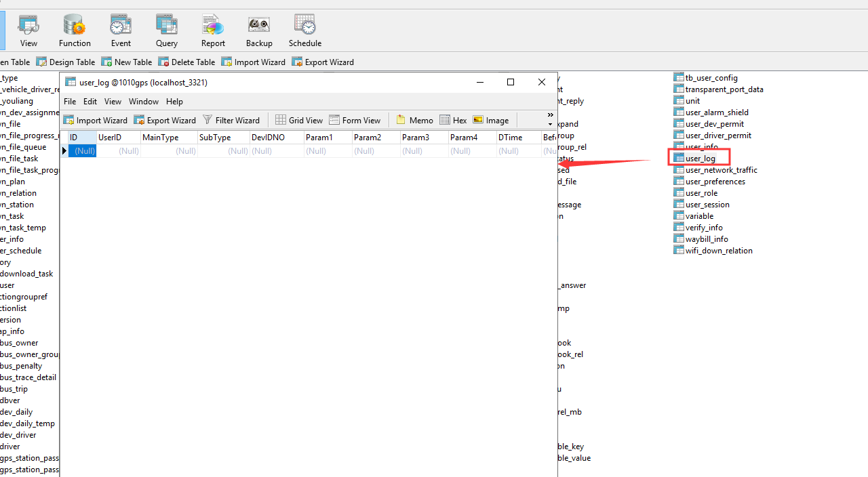Select the user_session table
The image size is (868, 477).
(x=701, y=205)
